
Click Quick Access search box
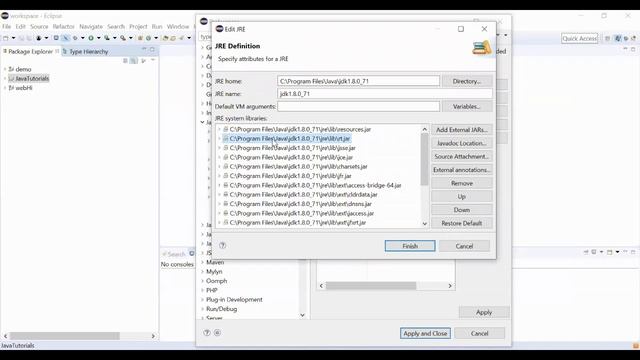point(579,38)
